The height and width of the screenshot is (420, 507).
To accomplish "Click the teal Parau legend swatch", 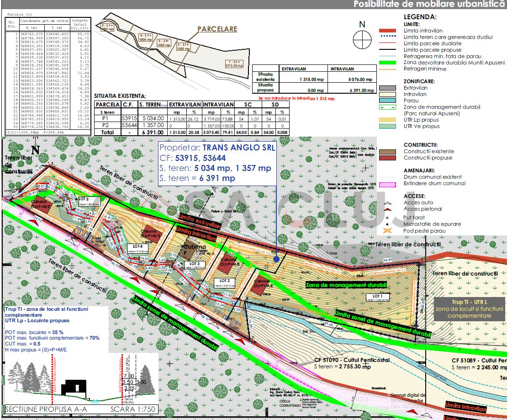I will click(x=387, y=101).
